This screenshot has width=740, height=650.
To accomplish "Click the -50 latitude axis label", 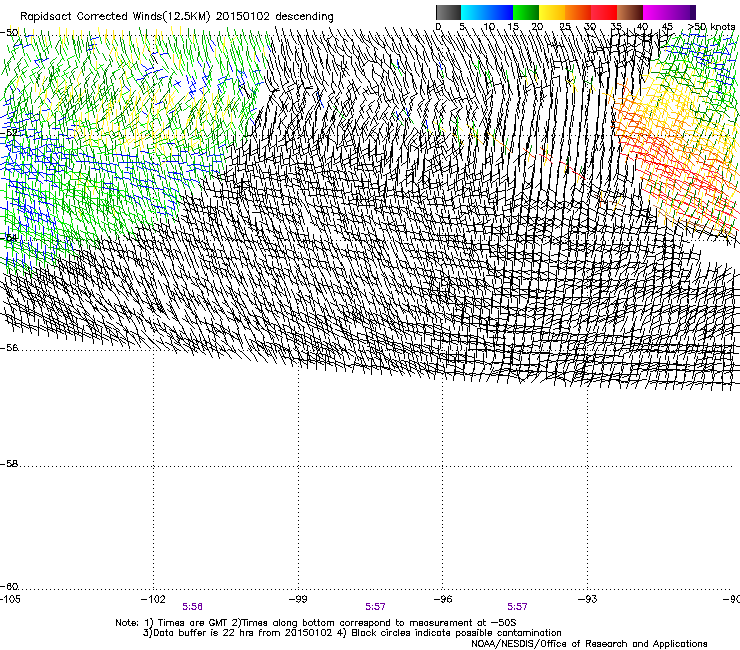I will [9, 33].
